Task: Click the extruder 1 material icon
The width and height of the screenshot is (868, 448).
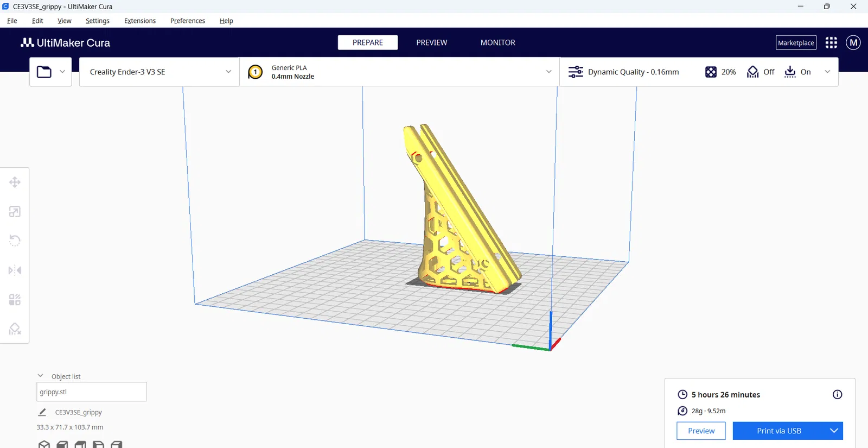Action: [255, 72]
